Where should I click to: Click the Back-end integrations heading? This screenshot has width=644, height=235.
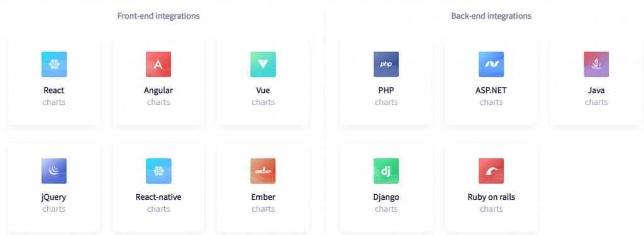(491, 16)
